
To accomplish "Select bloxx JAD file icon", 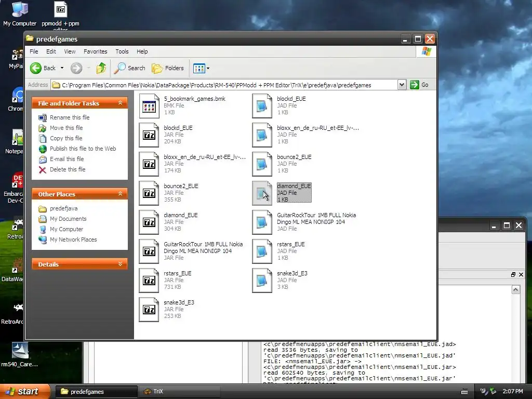I will pyautogui.click(x=262, y=135).
